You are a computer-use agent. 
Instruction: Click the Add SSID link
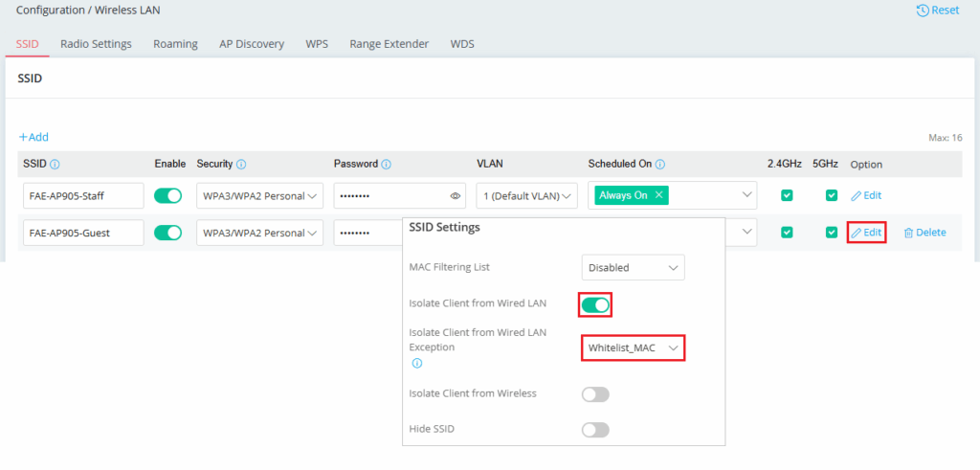pyautogui.click(x=33, y=137)
